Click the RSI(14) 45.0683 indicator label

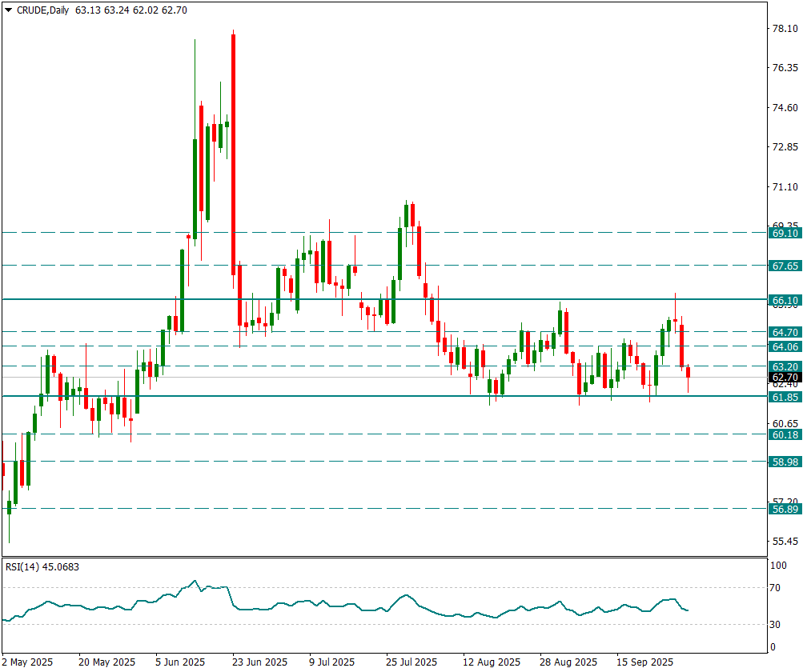pos(42,567)
